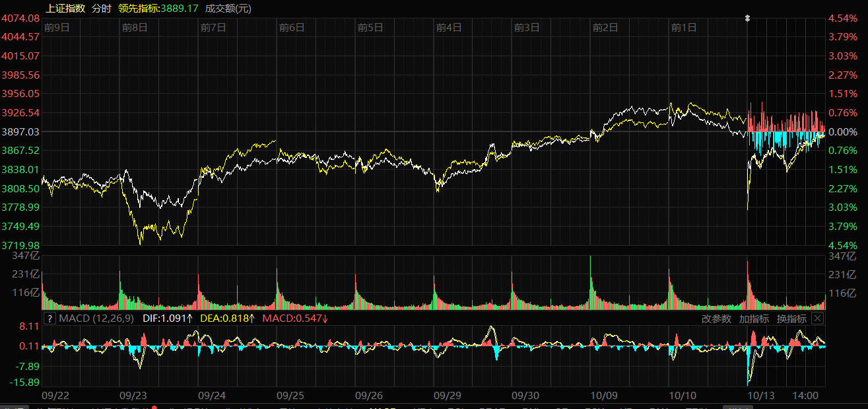This screenshot has height=409, width=868.
Task: Click the 上证指数 index name
Action: (x=65, y=9)
